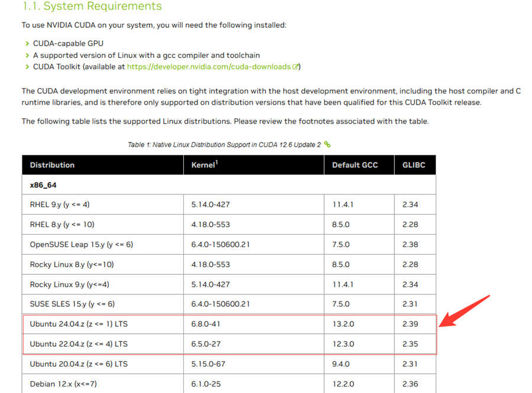
Task: Select the Default GCC column header
Action: [x=355, y=165]
